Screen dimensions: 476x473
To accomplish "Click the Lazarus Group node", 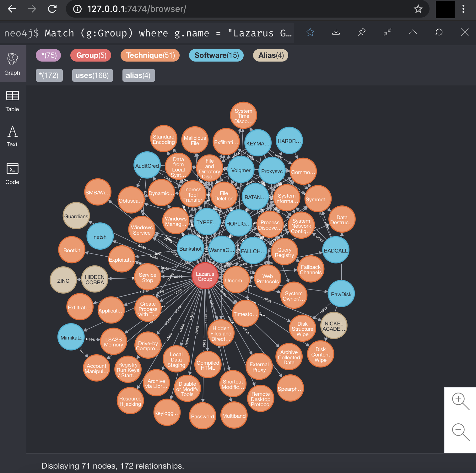I will click(x=205, y=276).
